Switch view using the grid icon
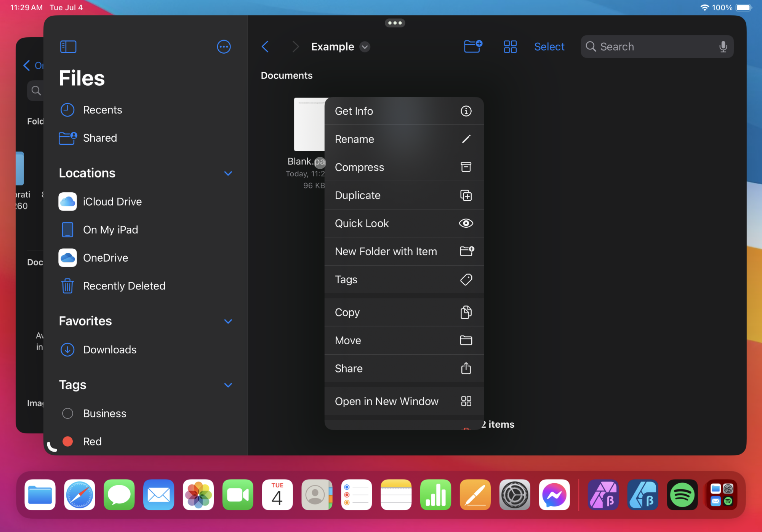This screenshot has height=532, width=762. point(510,47)
